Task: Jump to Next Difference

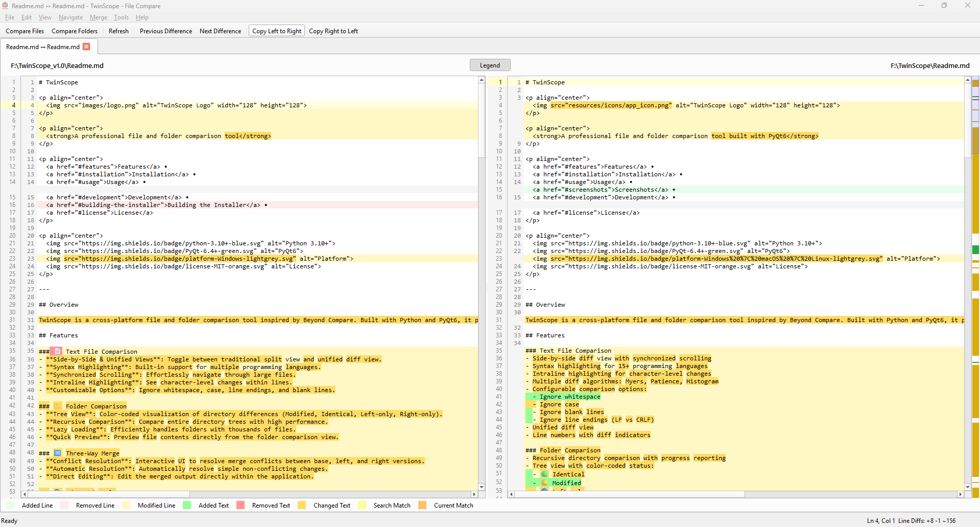Action: [220, 31]
